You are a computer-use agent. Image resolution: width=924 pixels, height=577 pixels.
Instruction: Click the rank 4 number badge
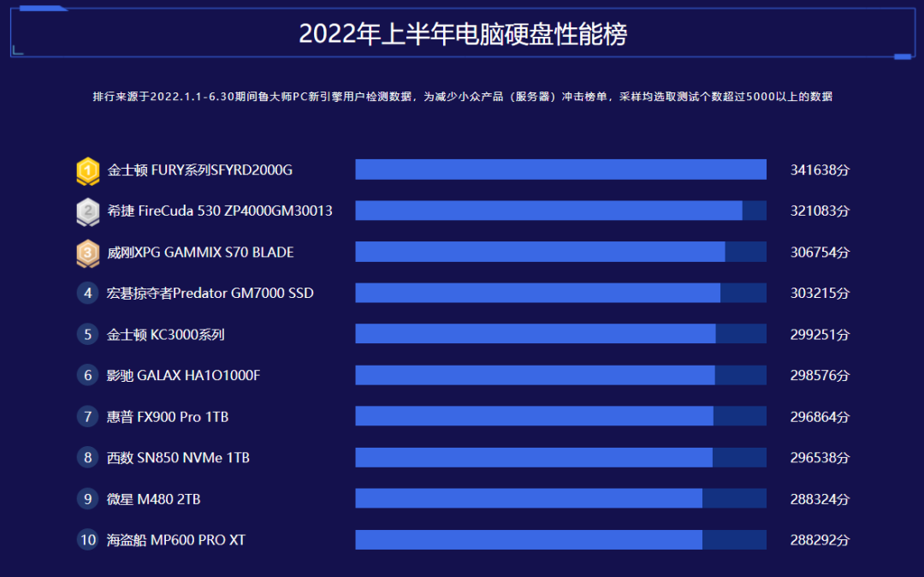88,293
